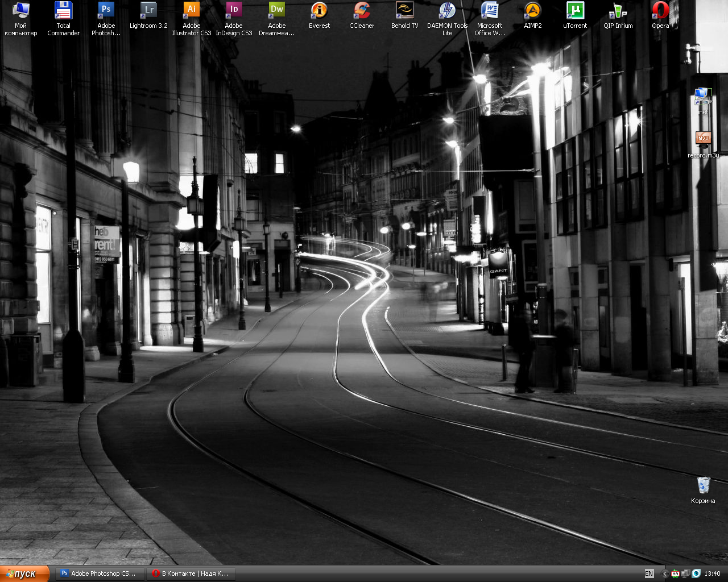
Task: Select the AIMP2 player icon
Action: 532,11
